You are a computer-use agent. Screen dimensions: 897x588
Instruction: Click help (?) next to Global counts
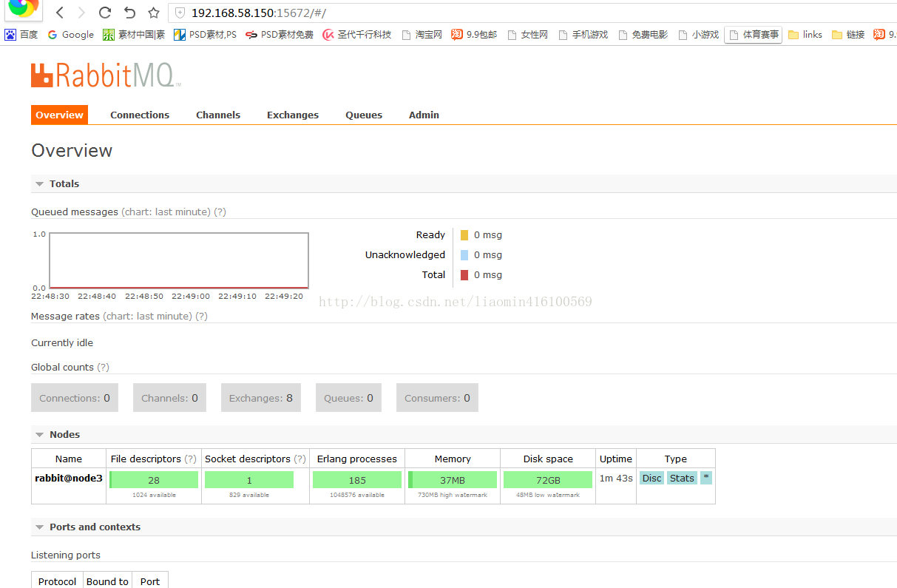[x=103, y=367]
